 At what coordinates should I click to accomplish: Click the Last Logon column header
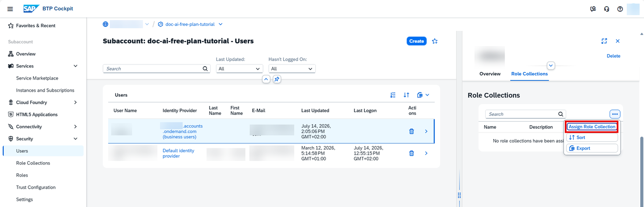click(365, 110)
